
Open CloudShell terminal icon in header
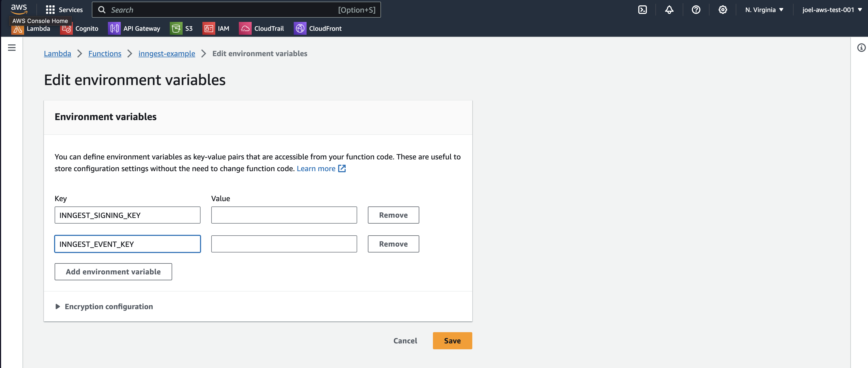[x=642, y=10]
